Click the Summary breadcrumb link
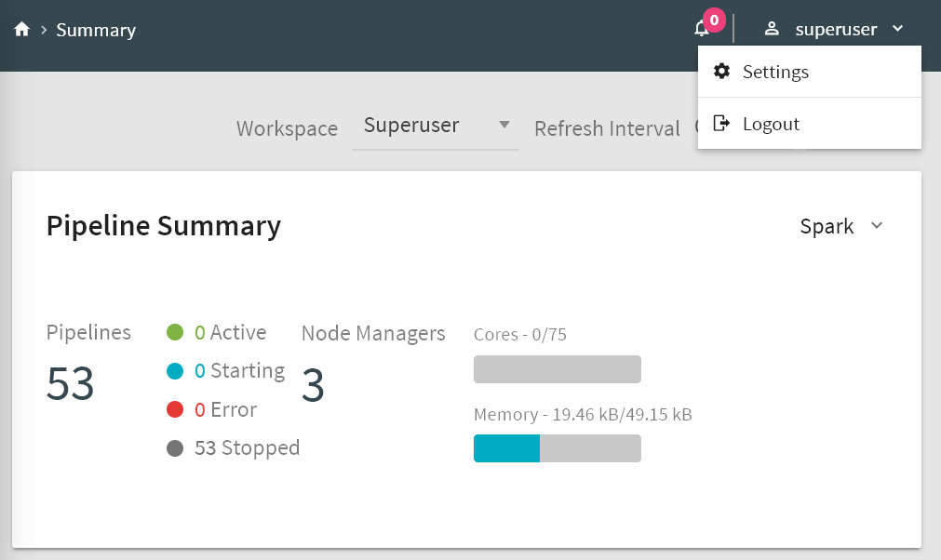Screen dimensions: 941x560 point(96,30)
